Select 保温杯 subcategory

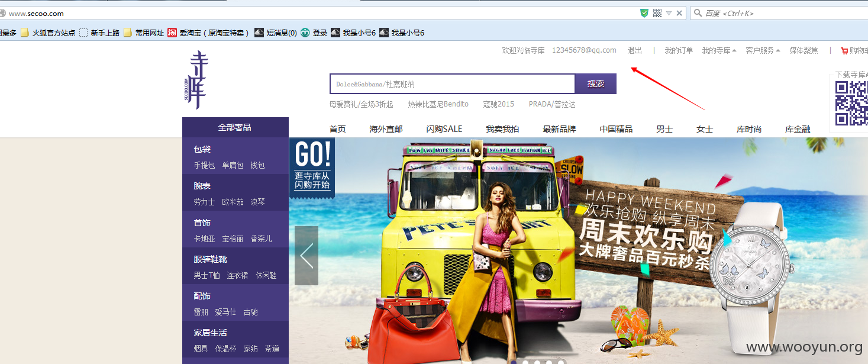coord(225,349)
